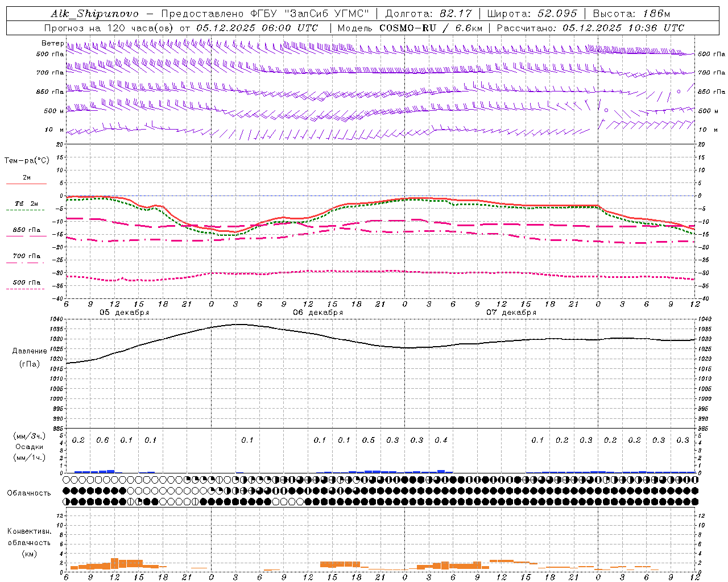
Task: Click the Ветер label of the wind panel
Action: (52, 43)
